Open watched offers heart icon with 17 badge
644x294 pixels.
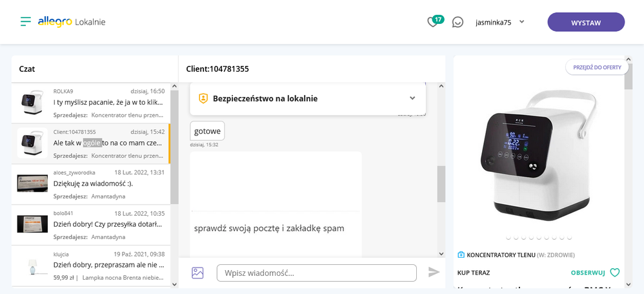[x=436, y=21]
